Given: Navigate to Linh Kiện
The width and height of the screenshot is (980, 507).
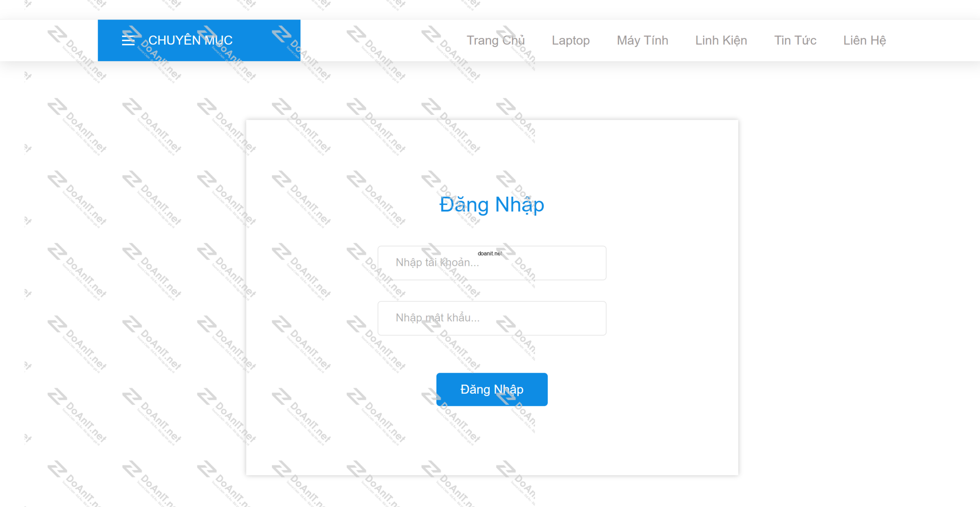Looking at the screenshot, I should (x=721, y=40).
